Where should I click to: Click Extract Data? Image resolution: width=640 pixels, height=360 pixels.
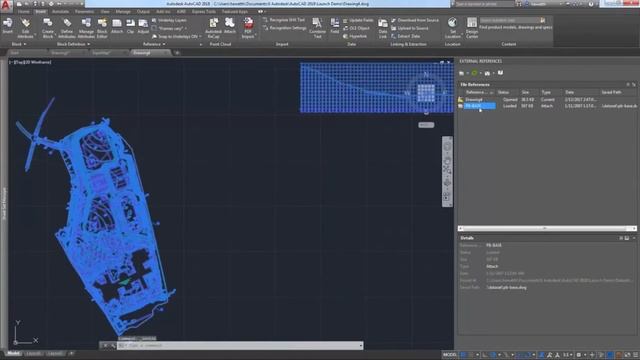pos(405,36)
